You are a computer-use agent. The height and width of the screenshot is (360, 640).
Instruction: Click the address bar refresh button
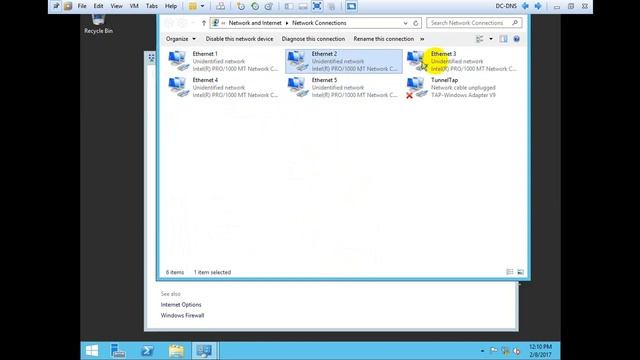tap(416, 23)
